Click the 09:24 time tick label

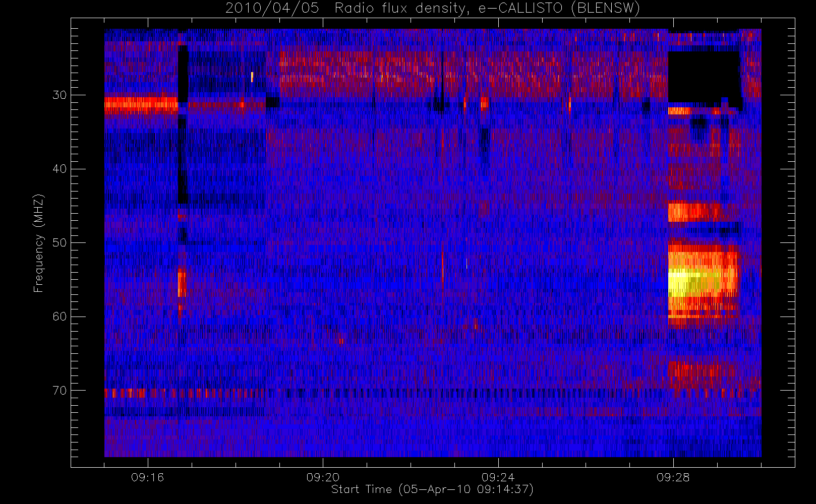498,477
